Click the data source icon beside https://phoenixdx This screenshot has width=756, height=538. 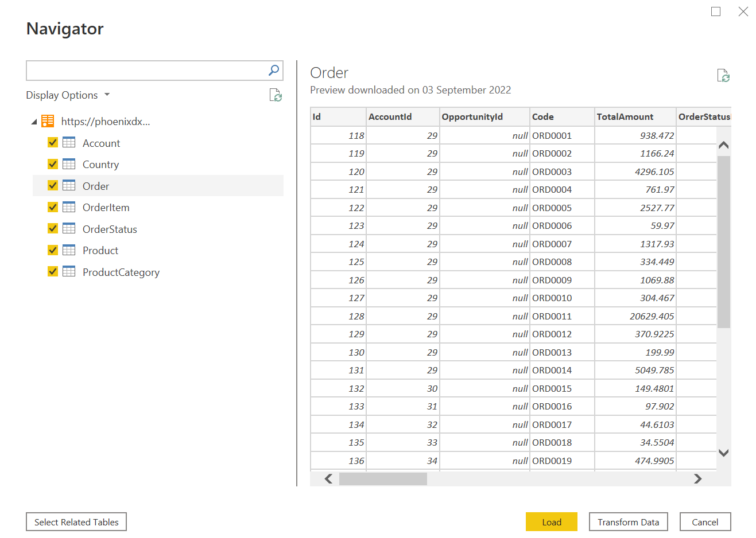48,121
